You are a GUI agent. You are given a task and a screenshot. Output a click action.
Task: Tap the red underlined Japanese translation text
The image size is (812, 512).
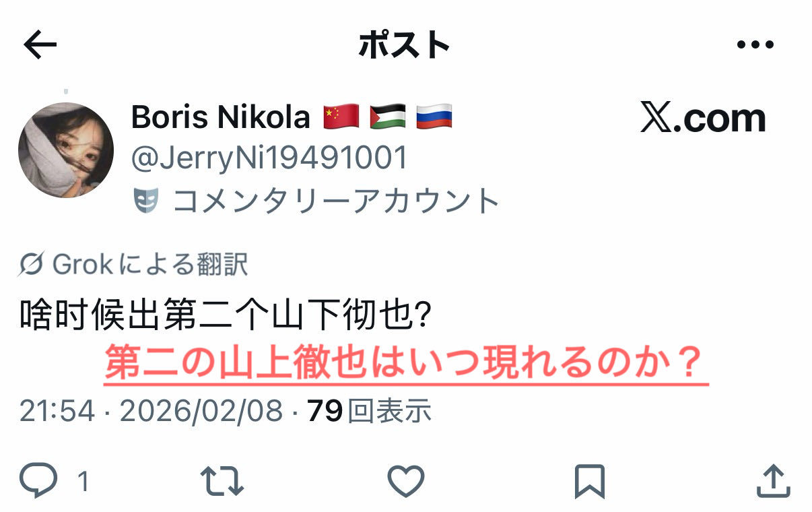pos(406,364)
